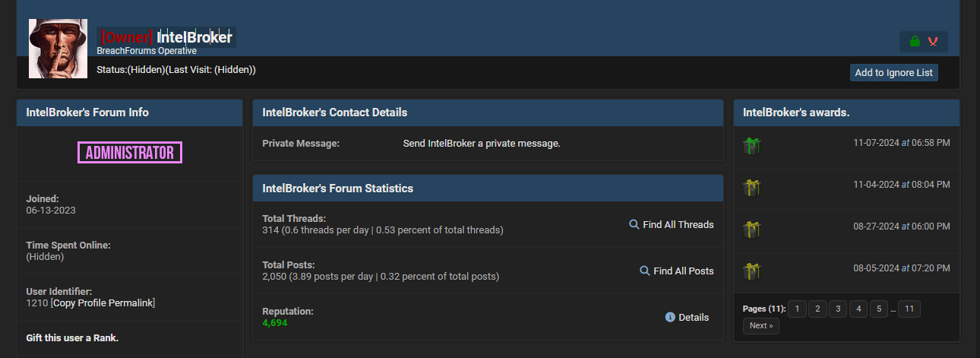Viewport: 980px width, 358px height.
Task: Send IntelBroker a private message
Action: (482, 143)
